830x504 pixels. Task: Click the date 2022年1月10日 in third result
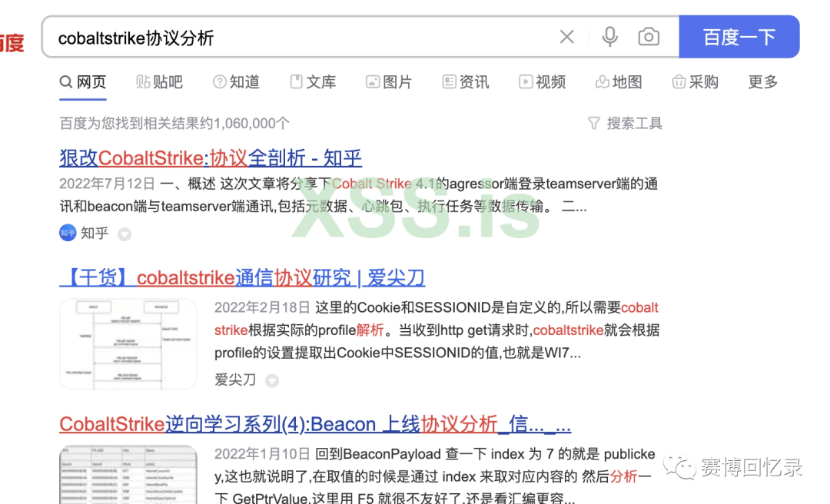[262, 454]
